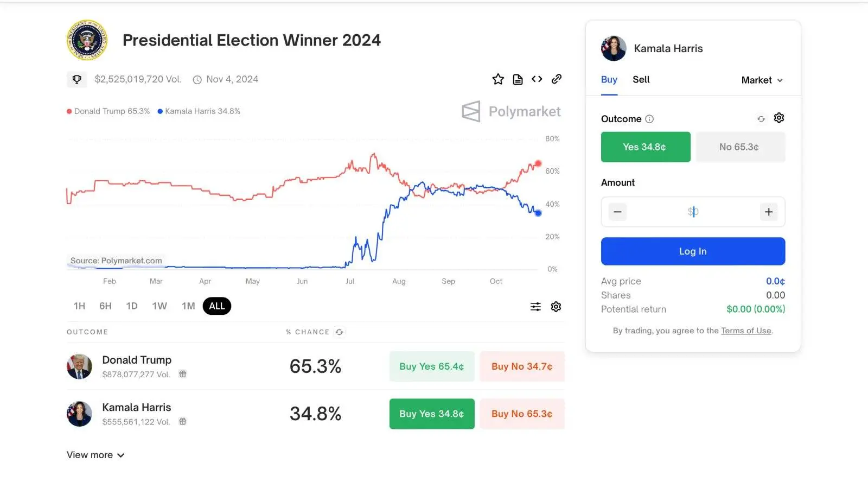Click the gift icon beside Donald Trump volume

point(183,374)
